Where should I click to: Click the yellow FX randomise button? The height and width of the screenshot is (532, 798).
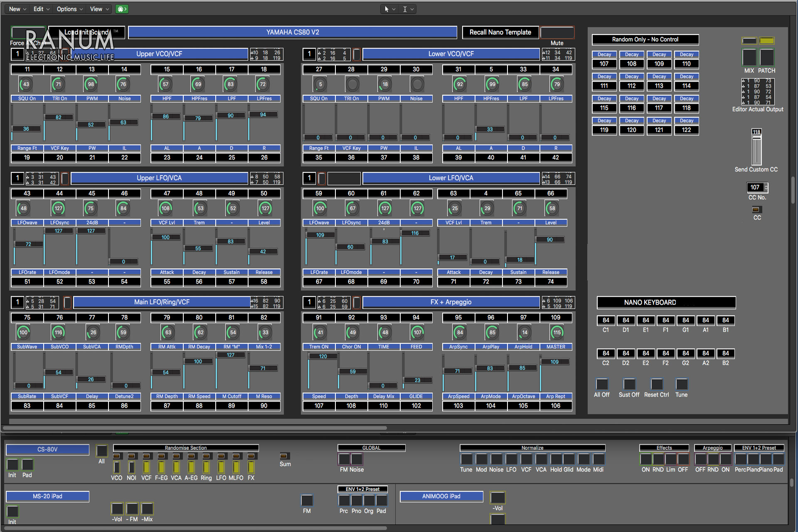pyautogui.click(x=251, y=467)
